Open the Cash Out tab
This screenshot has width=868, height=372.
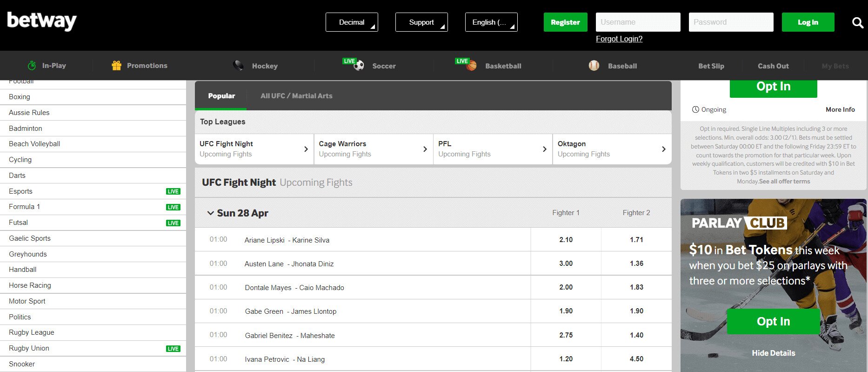pos(773,66)
